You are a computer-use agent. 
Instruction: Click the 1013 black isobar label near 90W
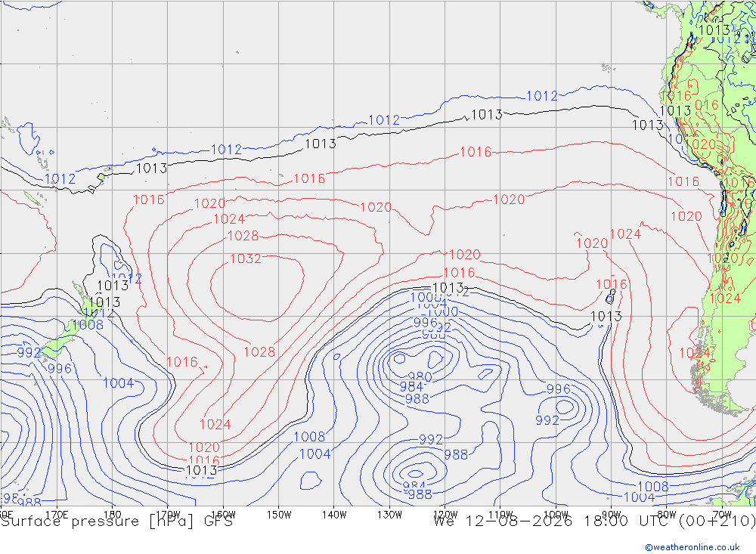tap(606, 317)
